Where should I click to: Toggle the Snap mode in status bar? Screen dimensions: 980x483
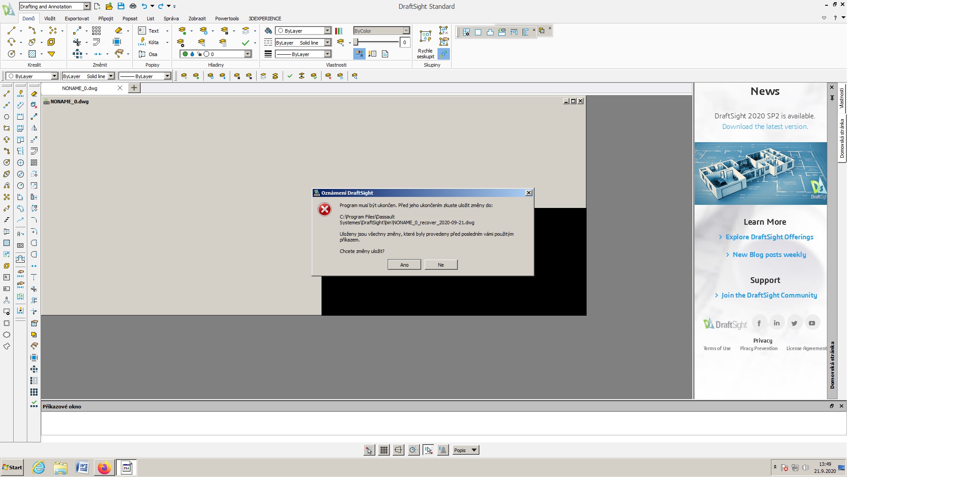pos(369,450)
